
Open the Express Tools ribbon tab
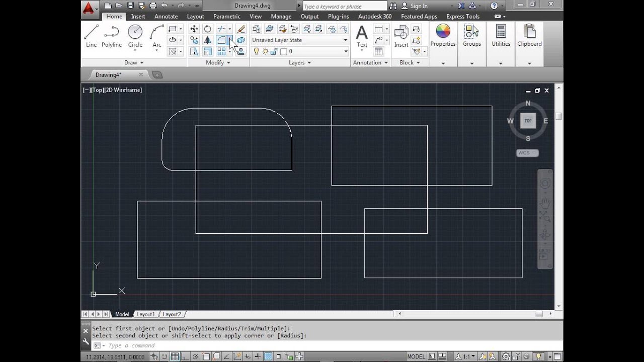pos(463,16)
